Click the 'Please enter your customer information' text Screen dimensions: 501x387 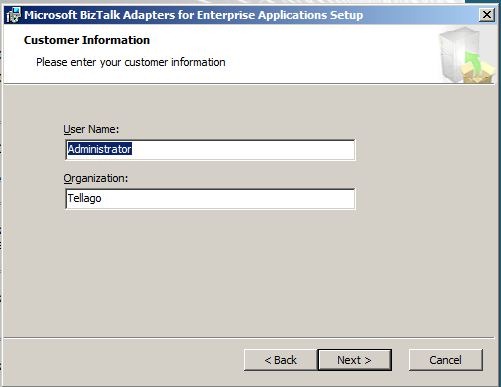pyautogui.click(x=131, y=62)
